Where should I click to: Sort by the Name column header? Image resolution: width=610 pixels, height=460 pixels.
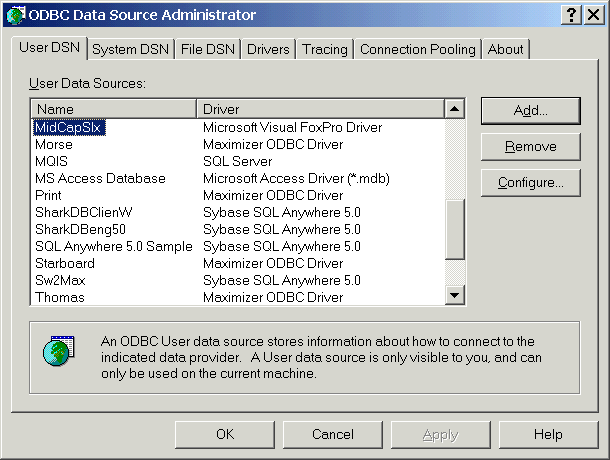coord(114,109)
